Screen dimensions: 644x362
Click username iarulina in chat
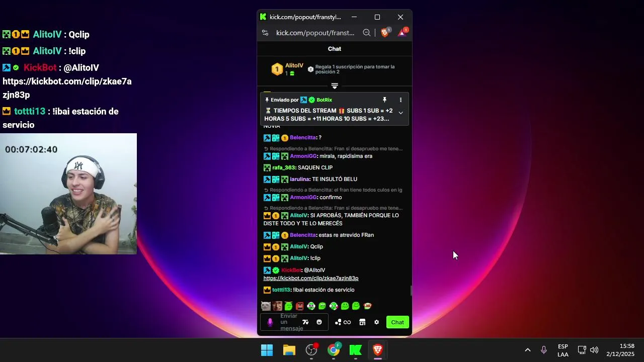299,179
